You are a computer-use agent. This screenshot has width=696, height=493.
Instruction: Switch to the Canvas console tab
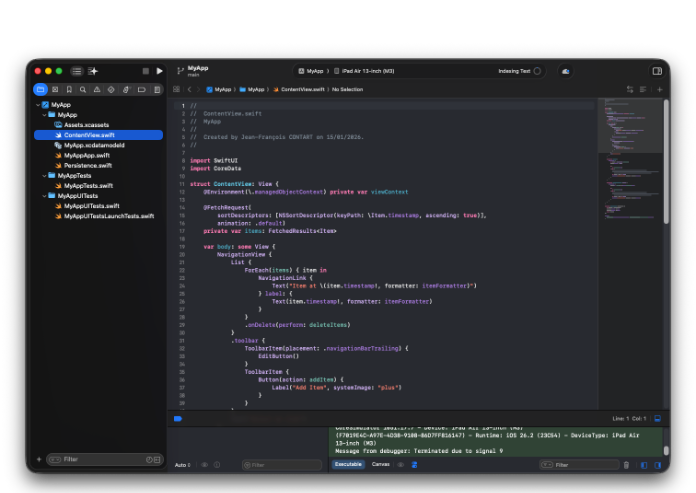click(x=380, y=464)
